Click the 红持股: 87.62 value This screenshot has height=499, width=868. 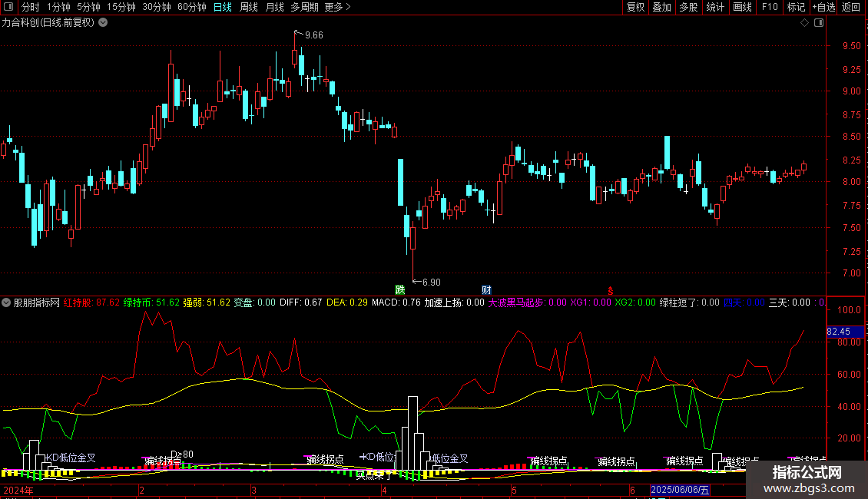pos(91,302)
